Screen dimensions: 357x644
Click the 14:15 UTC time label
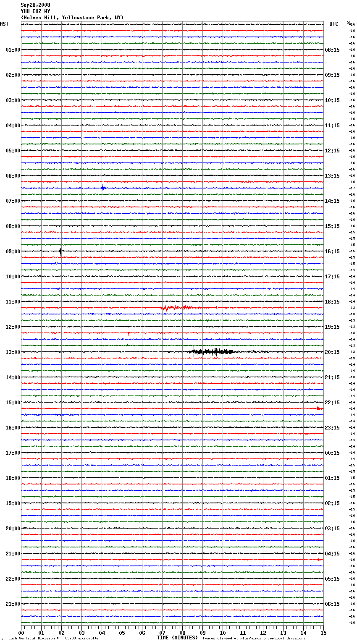pyautogui.click(x=332, y=201)
